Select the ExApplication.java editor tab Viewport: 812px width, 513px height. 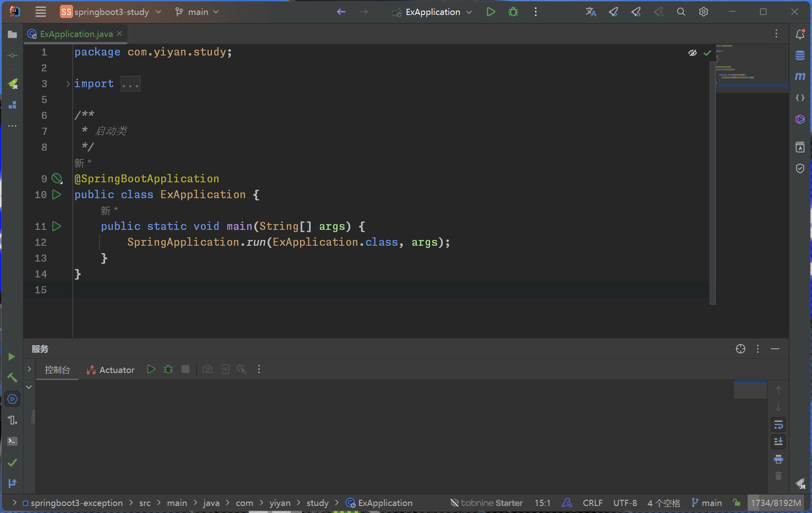[76, 34]
